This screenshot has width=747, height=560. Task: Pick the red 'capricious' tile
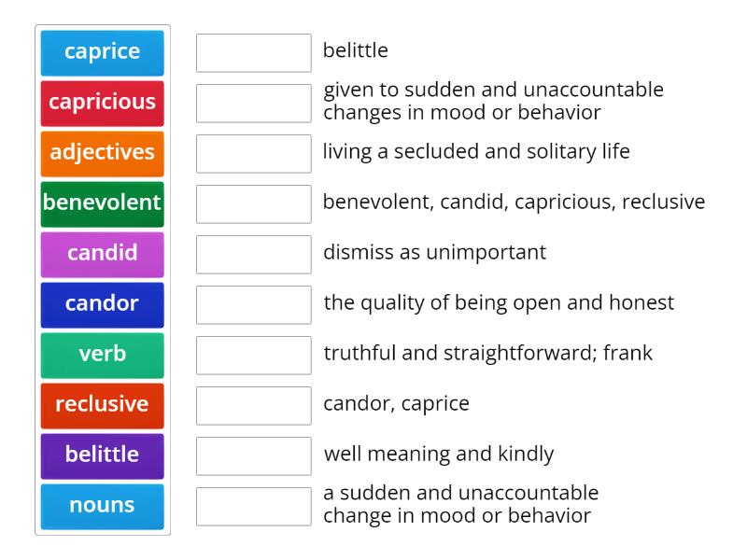(103, 104)
